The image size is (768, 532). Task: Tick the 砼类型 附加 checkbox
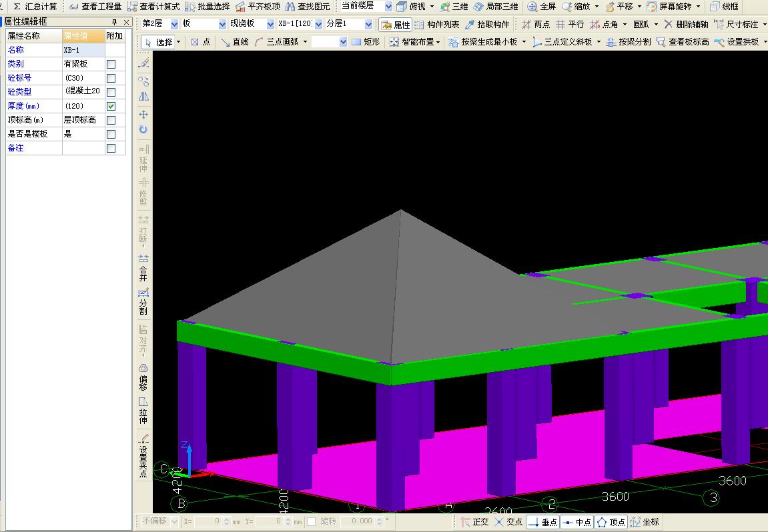(x=111, y=92)
